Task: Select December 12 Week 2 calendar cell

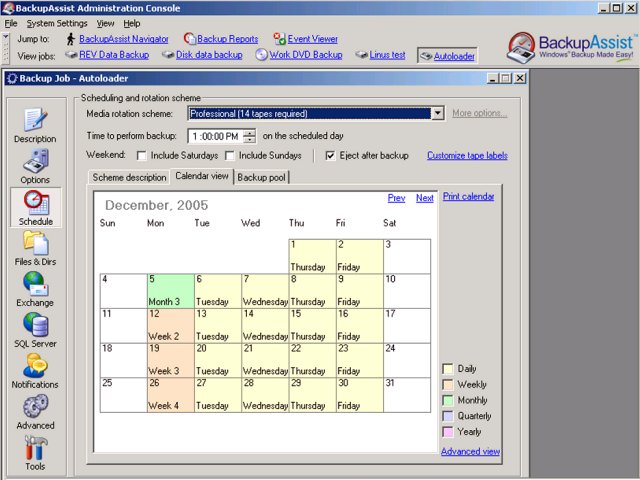Action: pyautogui.click(x=171, y=326)
